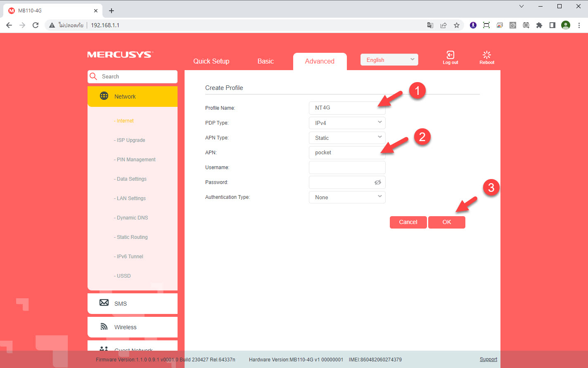Open the PDP Type dropdown
This screenshot has width=588, height=368.
[x=347, y=123]
